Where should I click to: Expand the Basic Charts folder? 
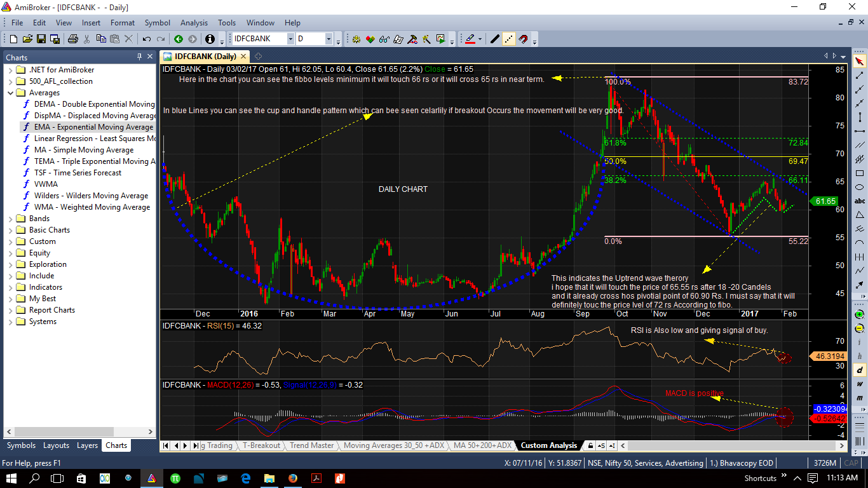tap(11, 230)
